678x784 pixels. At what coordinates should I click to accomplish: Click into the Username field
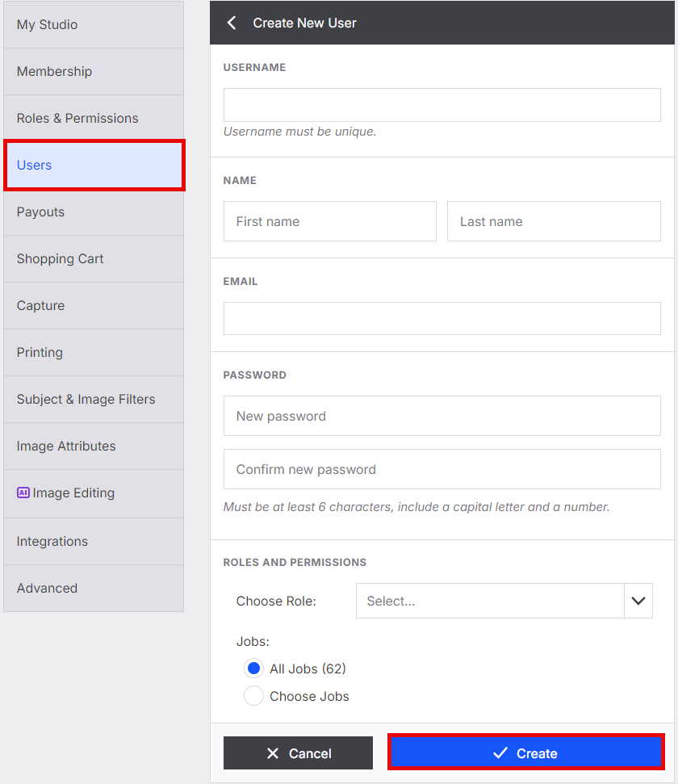click(x=442, y=105)
